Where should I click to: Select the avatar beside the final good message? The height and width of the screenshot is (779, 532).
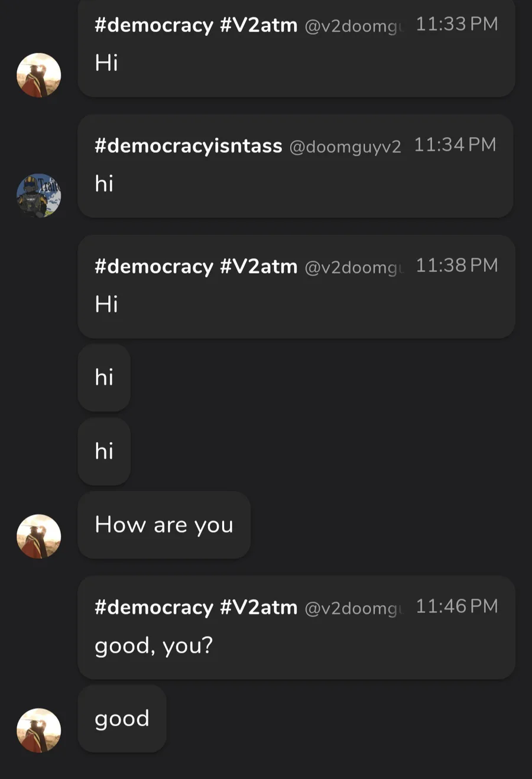(38, 731)
